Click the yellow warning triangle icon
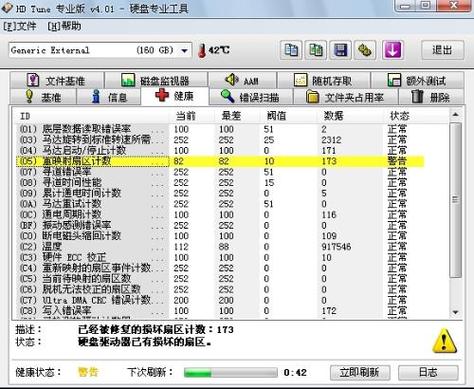The height and width of the screenshot is (389, 474). (x=444, y=340)
